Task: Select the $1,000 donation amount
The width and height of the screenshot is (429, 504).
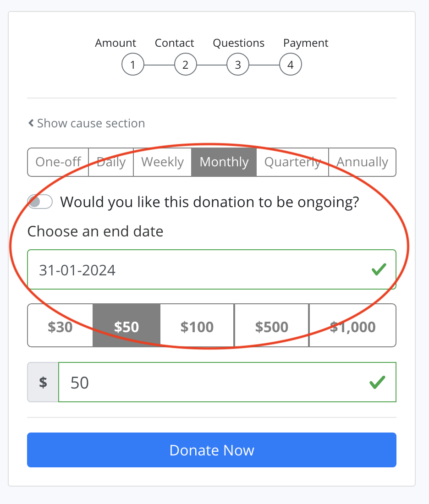Action: 352,325
